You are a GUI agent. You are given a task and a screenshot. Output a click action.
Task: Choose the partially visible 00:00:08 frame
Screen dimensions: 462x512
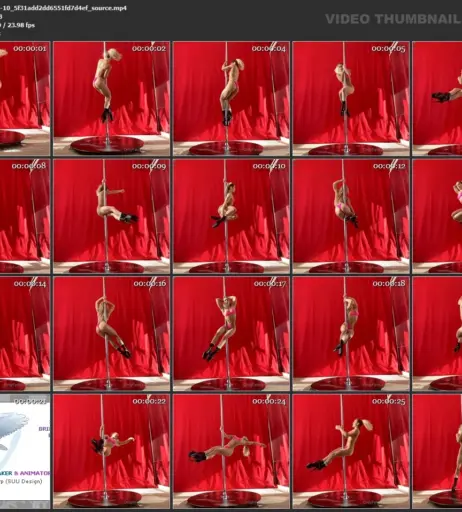coord(25,216)
